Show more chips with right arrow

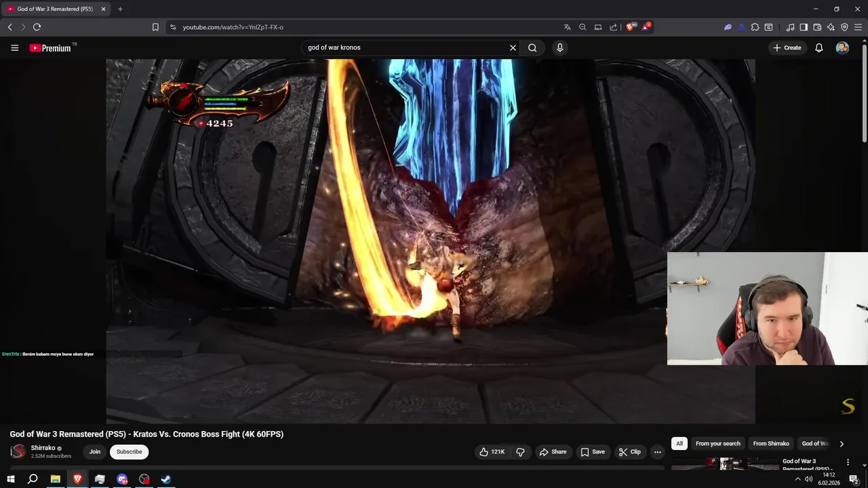(842, 444)
